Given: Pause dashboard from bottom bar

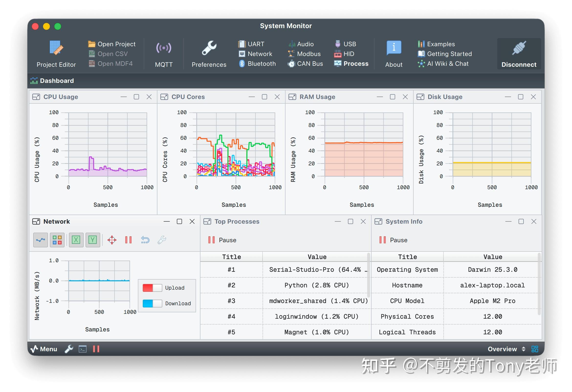Looking at the screenshot, I should point(96,349).
